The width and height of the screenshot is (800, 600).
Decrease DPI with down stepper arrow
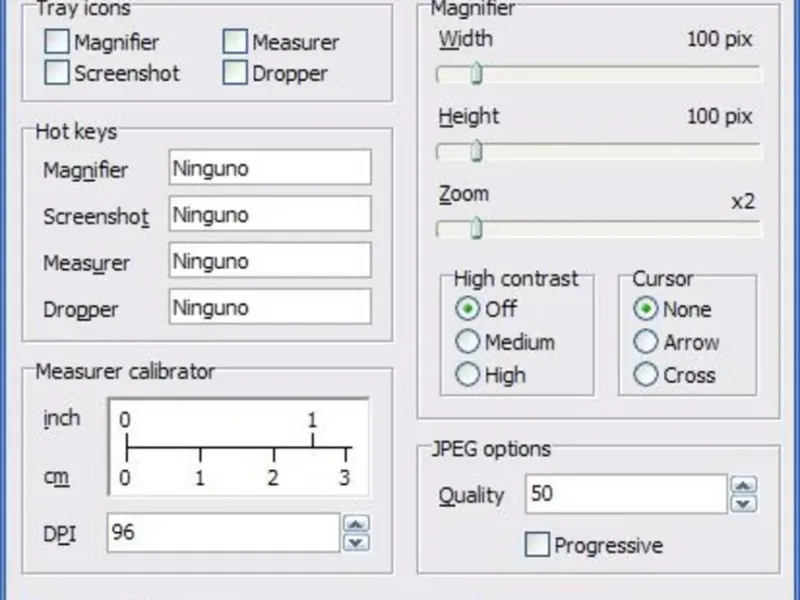pyautogui.click(x=356, y=542)
